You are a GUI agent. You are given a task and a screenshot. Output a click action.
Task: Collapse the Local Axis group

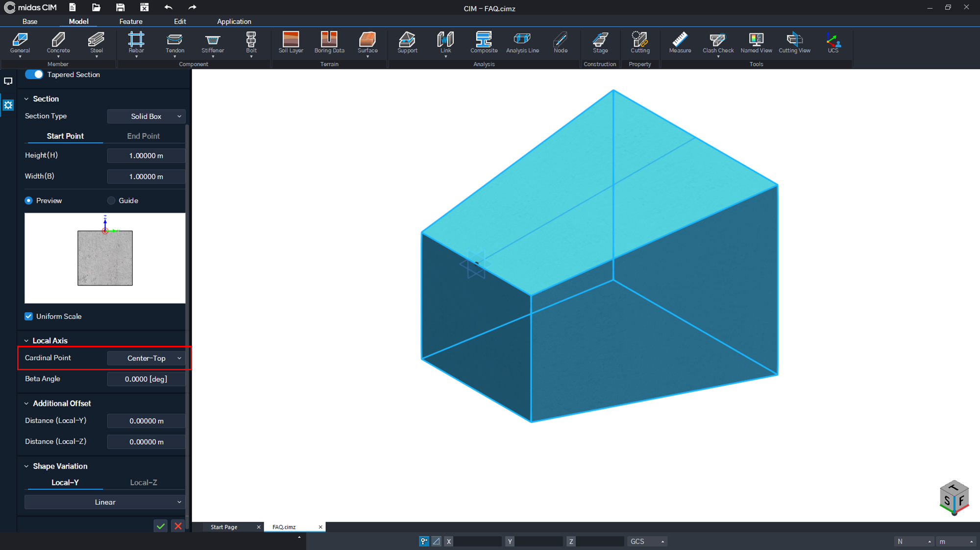click(26, 341)
